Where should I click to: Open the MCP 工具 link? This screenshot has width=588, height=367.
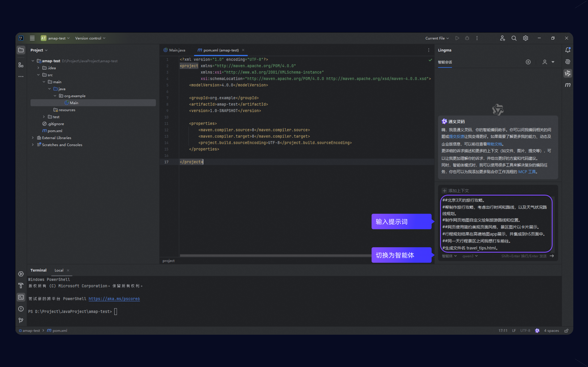pyautogui.click(x=527, y=172)
